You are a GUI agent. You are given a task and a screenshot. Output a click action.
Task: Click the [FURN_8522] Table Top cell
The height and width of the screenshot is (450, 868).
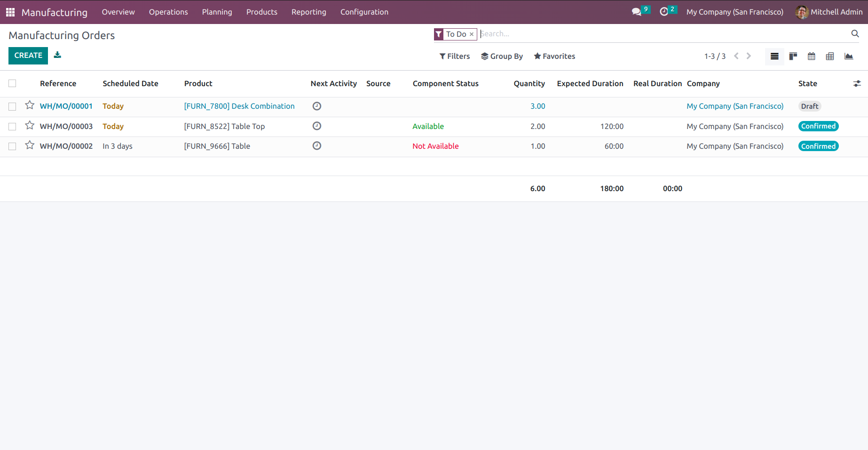(x=225, y=127)
